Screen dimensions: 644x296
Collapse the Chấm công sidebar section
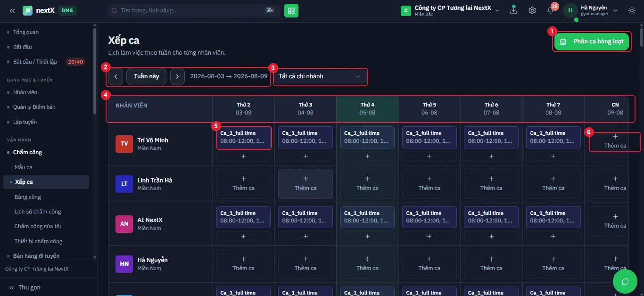(x=27, y=152)
